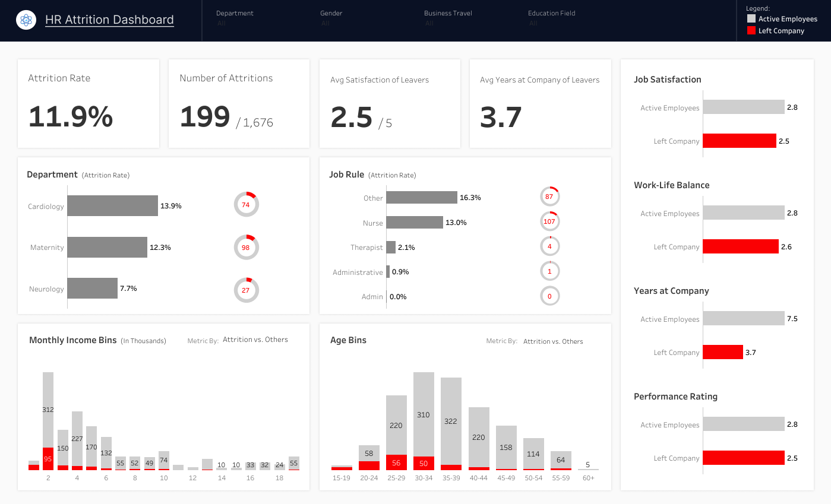Click the income bin bar labeled 227
Screen dimensions: 831x504
coord(77,439)
